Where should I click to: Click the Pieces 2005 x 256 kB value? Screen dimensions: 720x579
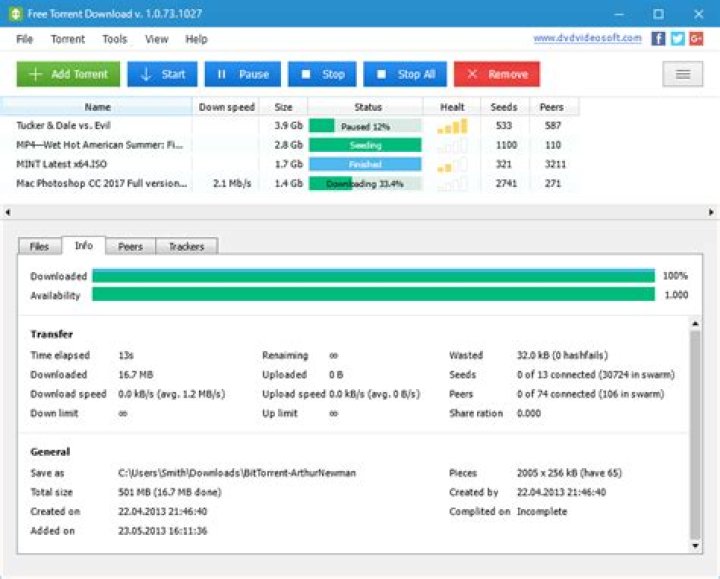pyautogui.click(x=569, y=473)
